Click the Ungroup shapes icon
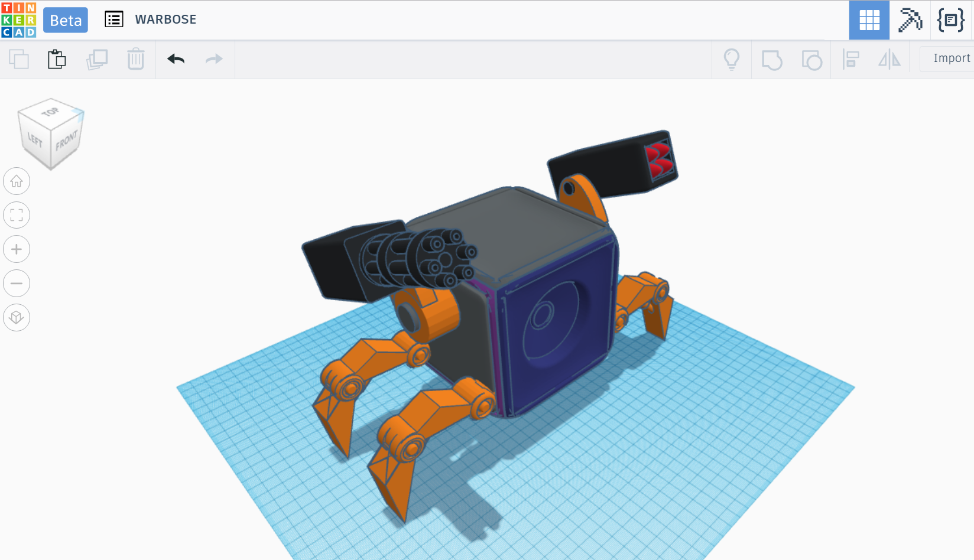Screen dimensions: 974x560 [x=811, y=60]
